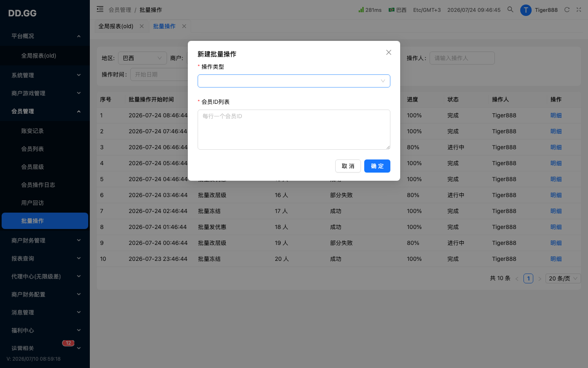Click the 开始日期 date field
The image size is (588, 368).
point(159,74)
